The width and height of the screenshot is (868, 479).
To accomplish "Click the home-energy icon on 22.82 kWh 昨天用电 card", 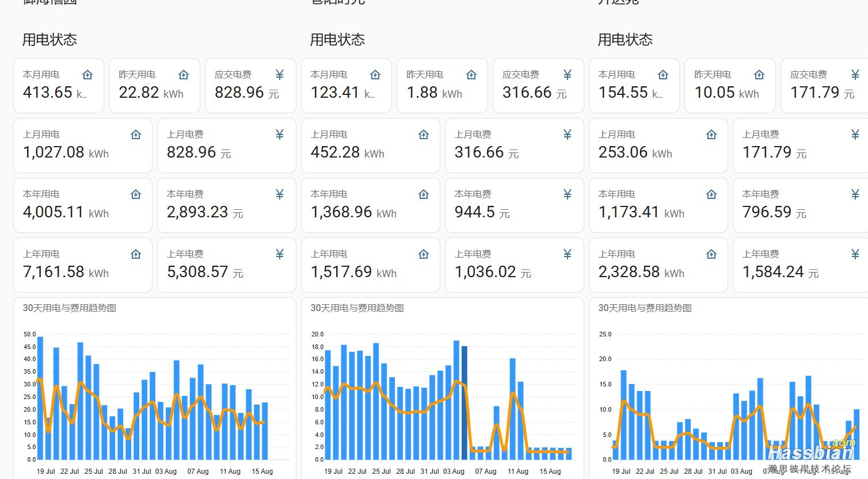I will pyautogui.click(x=184, y=75).
